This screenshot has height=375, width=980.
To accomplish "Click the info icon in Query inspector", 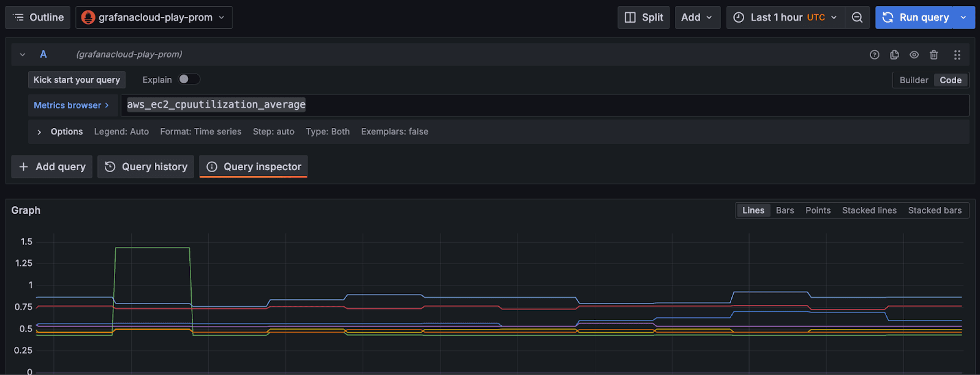I will tap(212, 167).
